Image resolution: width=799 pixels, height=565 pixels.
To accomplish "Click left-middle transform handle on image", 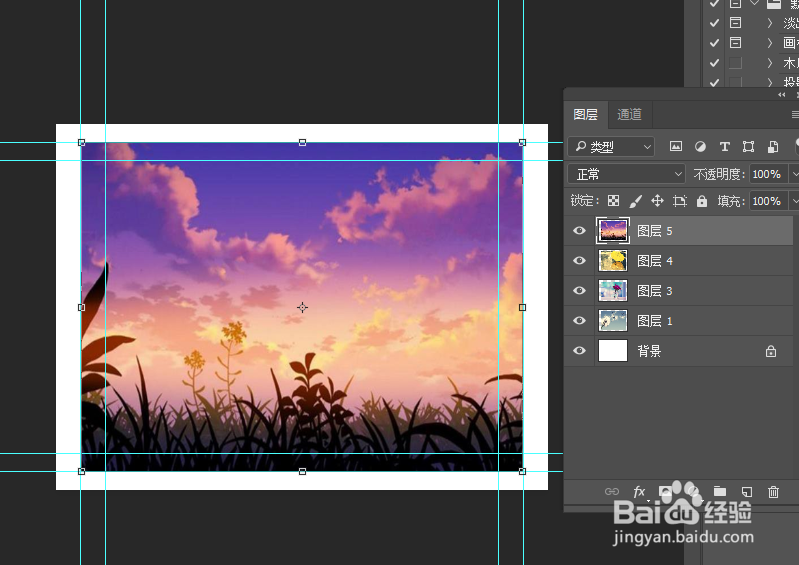I will click(x=82, y=307).
